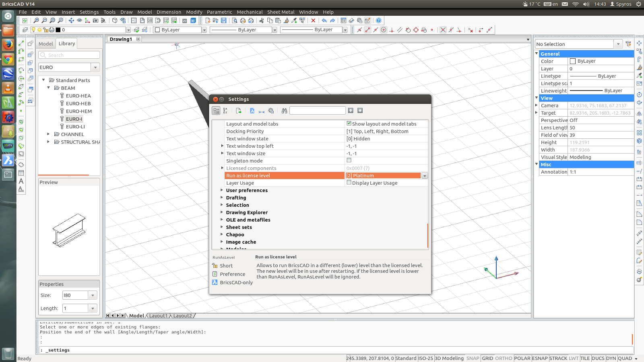Image resolution: width=644 pixels, height=362 pixels.
Task: Enable the Singleton mode checkbox
Action: tap(349, 160)
